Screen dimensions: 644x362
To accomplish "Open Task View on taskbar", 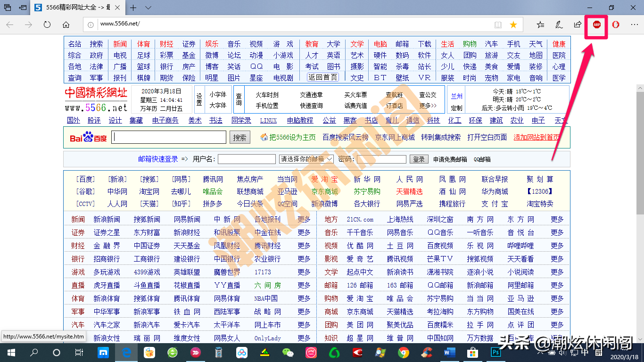I will (79, 353).
